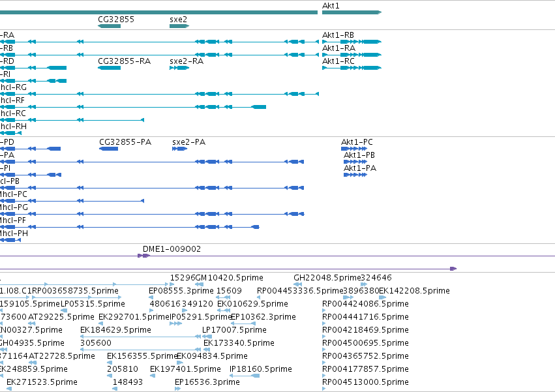Click the 205810 feature label
The width and height of the screenshot is (555, 392).
click(x=123, y=369)
